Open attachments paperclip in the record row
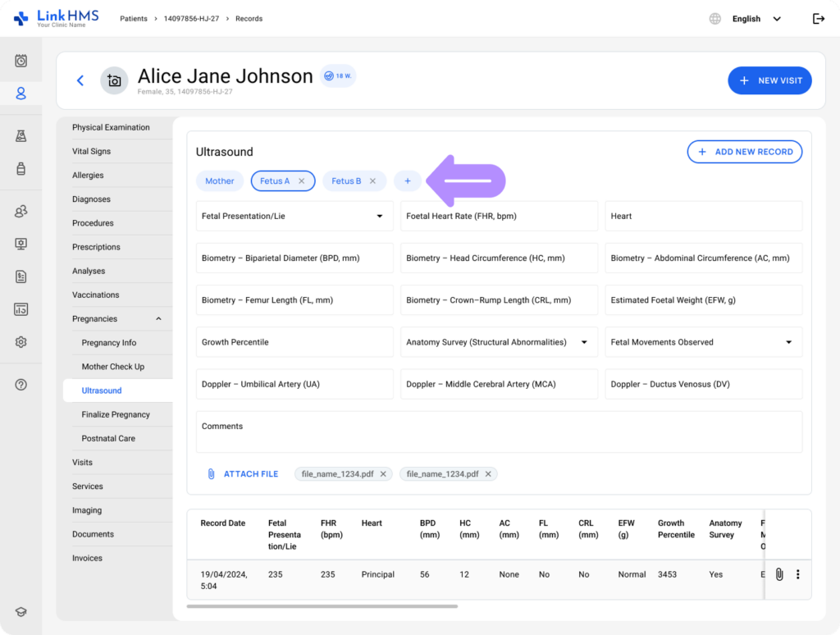 [779, 574]
